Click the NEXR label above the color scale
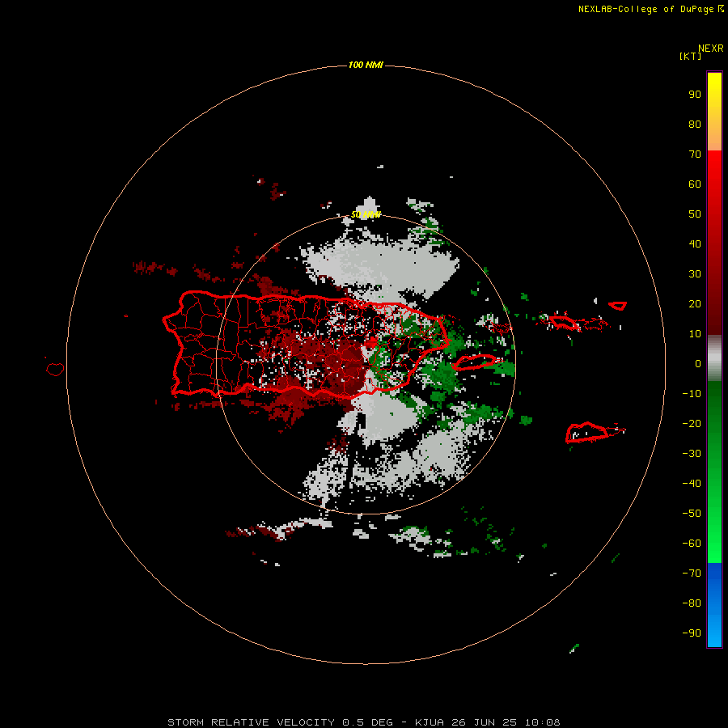Viewport: 728px width, 728px height. click(710, 49)
